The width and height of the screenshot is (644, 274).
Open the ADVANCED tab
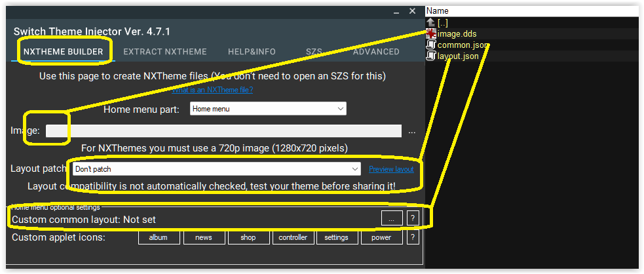(x=376, y=52)
